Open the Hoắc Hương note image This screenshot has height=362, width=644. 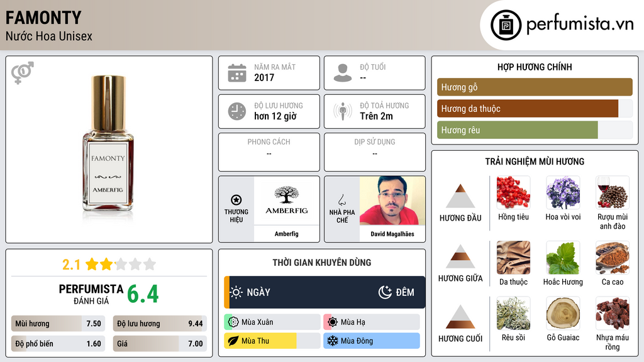point(563,257)
